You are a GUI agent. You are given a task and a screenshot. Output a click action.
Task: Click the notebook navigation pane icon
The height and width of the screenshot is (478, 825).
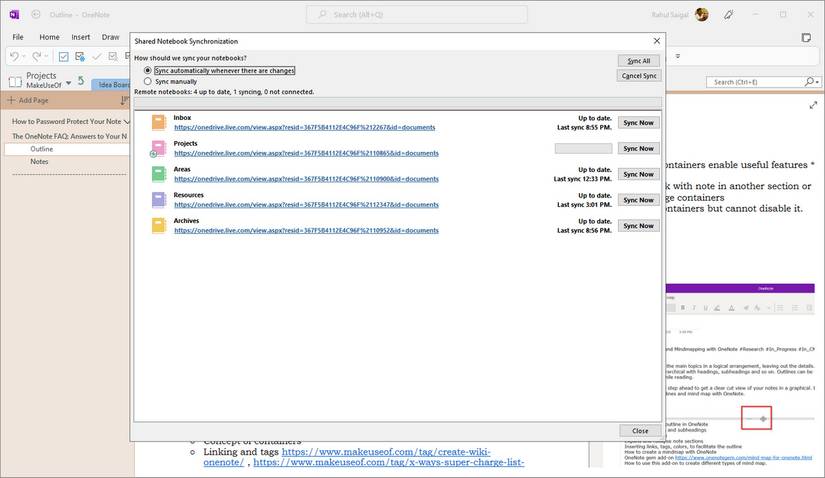tap(15, 82)
